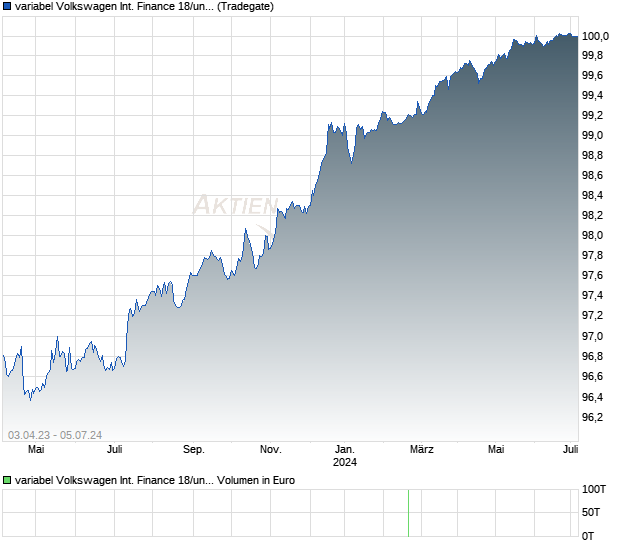Click the 'März' time axis label

click(x=422, y=450)
